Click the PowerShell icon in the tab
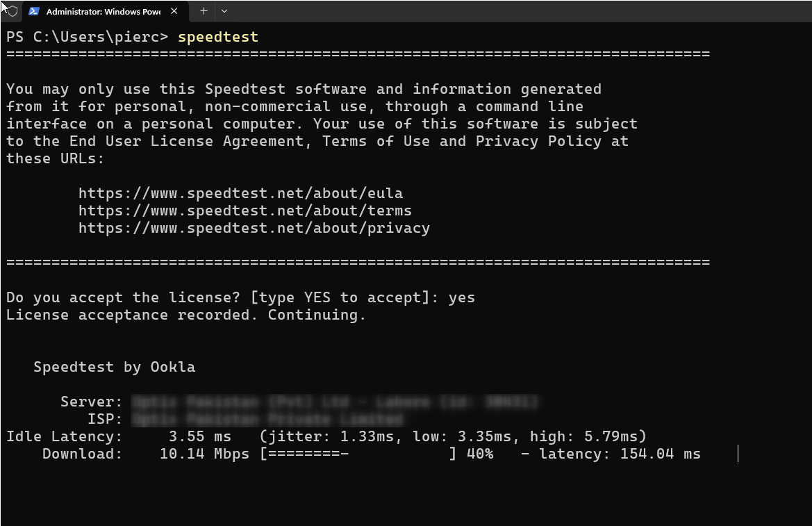The image size is (812, 526). [33, 11]
